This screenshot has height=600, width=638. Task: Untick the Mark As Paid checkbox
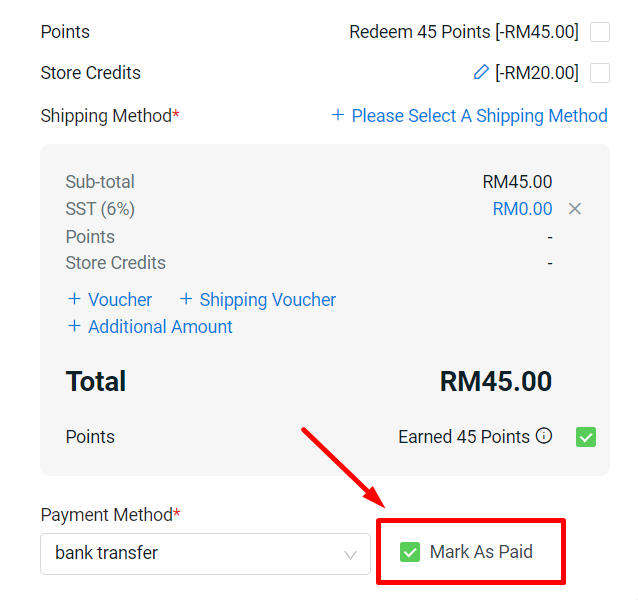pos(410,551)
